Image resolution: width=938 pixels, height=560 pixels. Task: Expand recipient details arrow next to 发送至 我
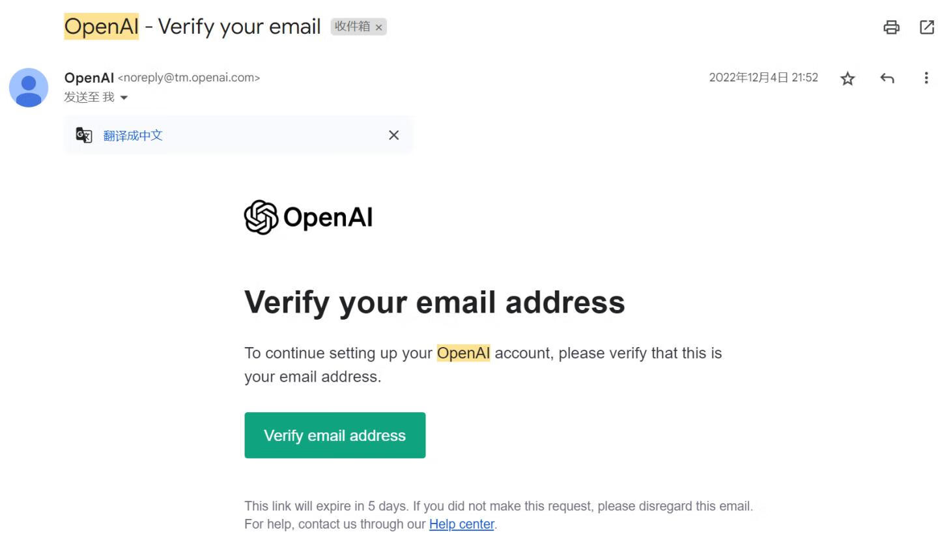point(124,98)
